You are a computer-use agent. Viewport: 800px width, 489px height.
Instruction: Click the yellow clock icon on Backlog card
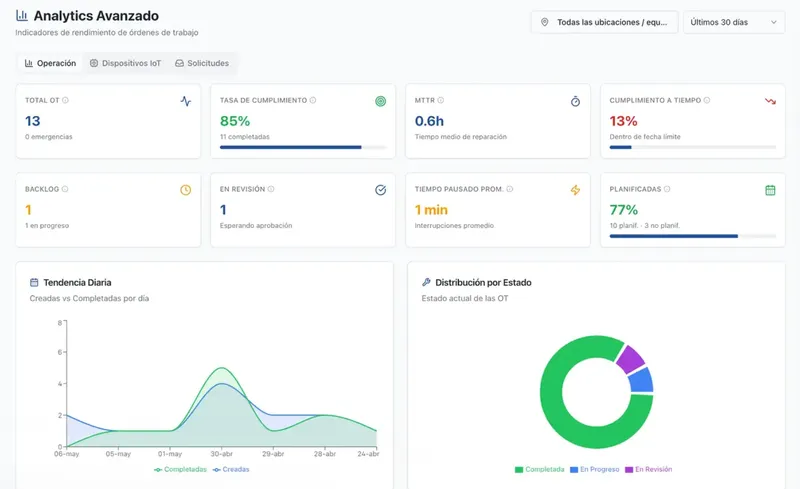(186, 190)
